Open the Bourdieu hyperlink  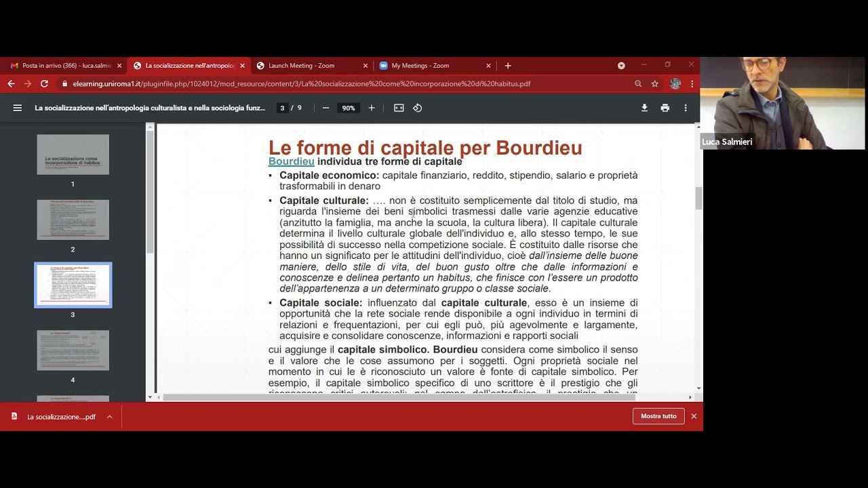tap(292, 161)
